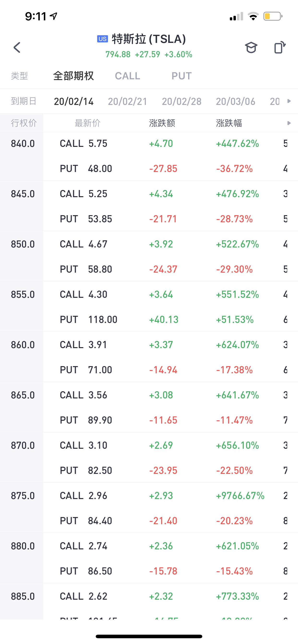The image size is (298, 644).
Task: Tap the 特斯拉 (TSLA) title
Action: point(149,39)
